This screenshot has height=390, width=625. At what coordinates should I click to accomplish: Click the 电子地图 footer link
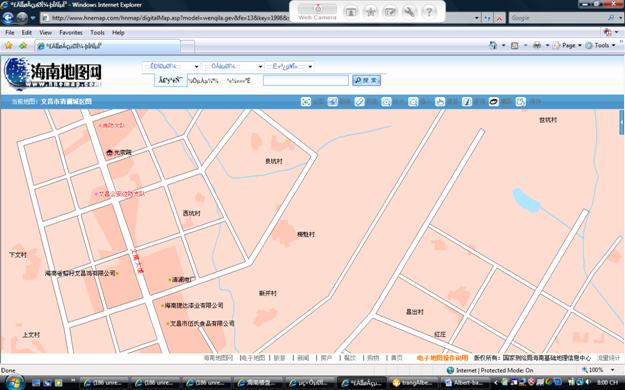[253, 358]
